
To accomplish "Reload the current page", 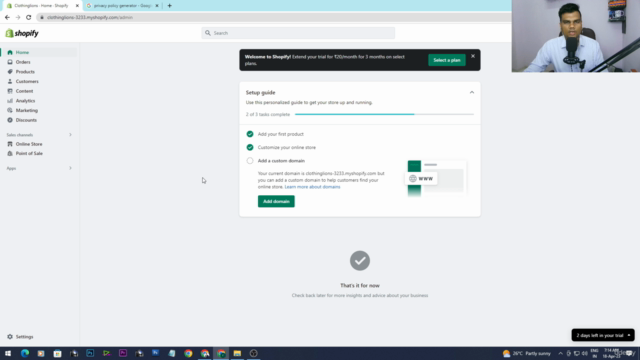I will [29, 18].
